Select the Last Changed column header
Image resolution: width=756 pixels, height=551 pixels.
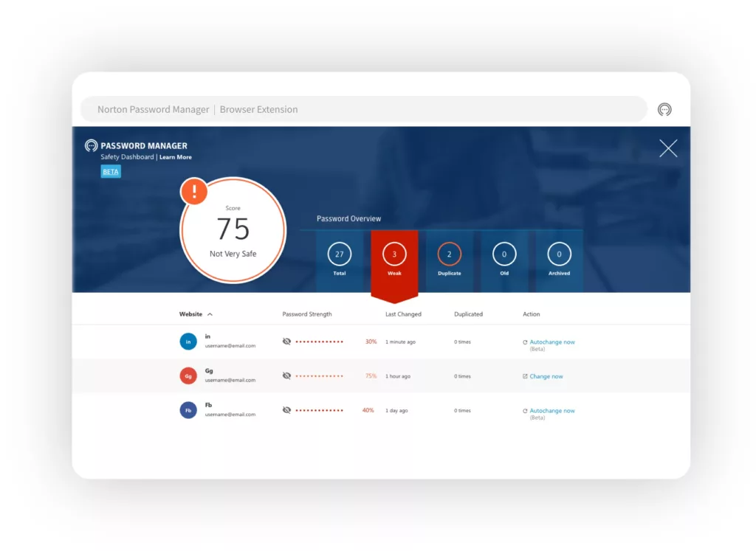[x=403, y=314]
